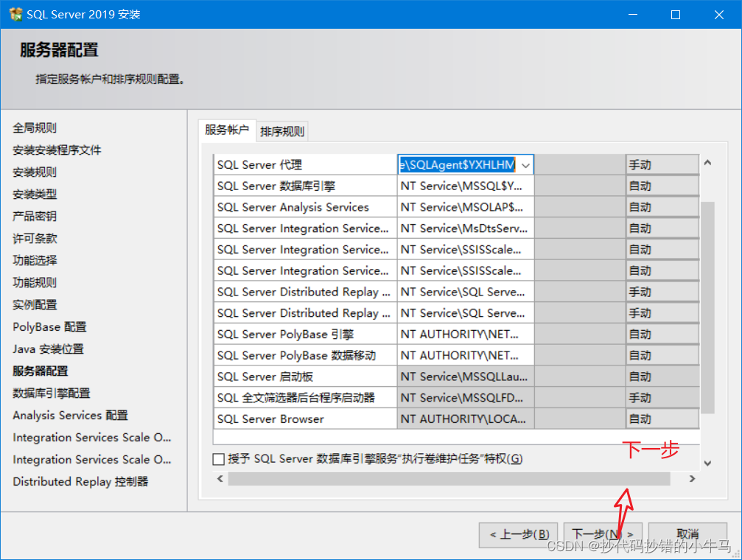The width and height of the screenshot is (742, 560).
Task: Open startup type for SQL Server PolyBase 数据移动
Action: tap(662, 355)
